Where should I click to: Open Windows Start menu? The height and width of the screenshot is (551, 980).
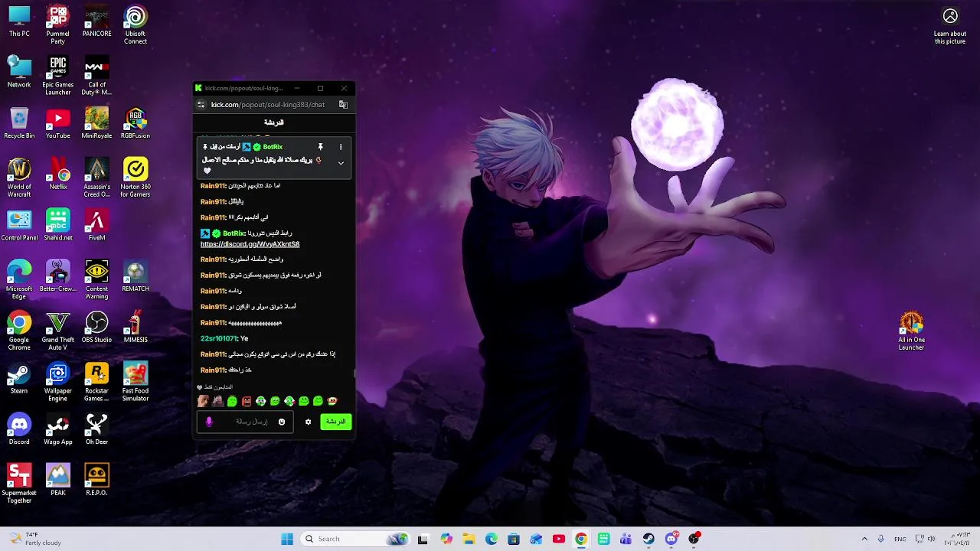287,539
